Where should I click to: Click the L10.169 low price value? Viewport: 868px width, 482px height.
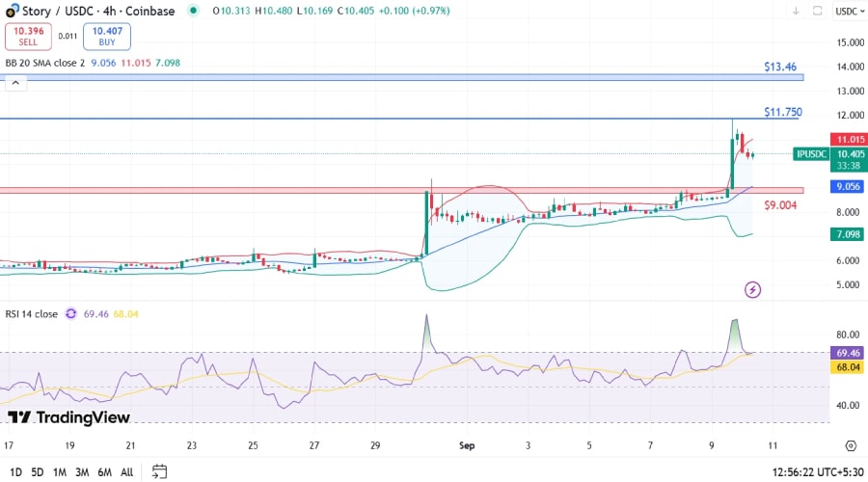[x=315, y=11]
